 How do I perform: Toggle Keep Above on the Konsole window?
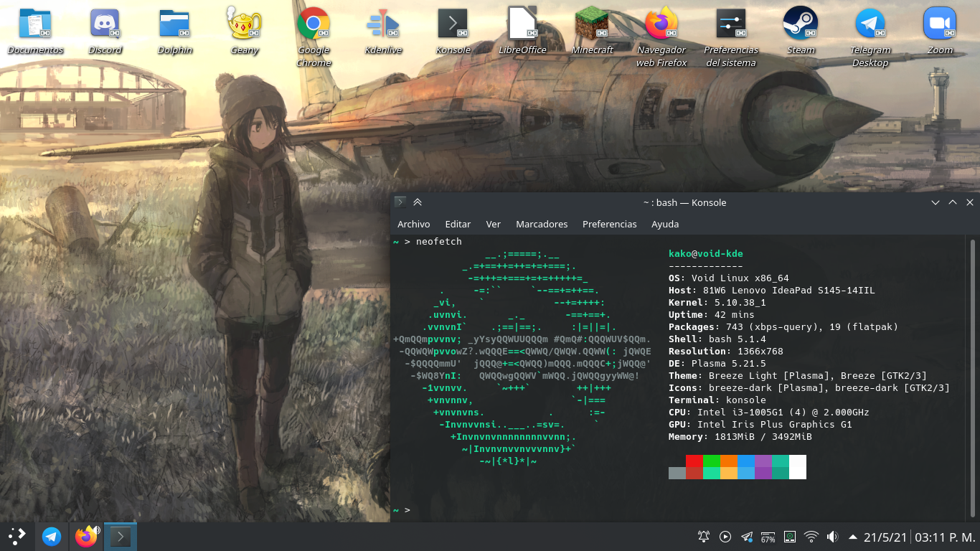tap(418, 203)
